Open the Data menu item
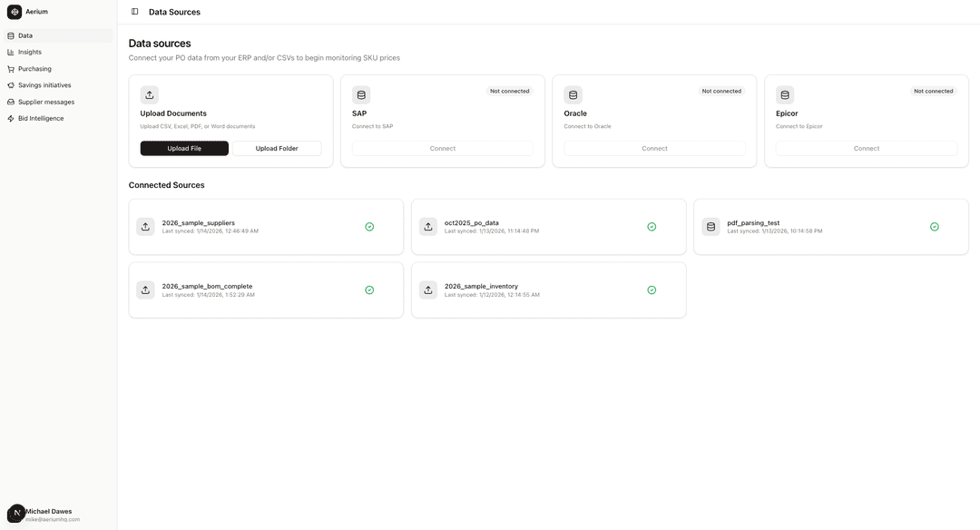The width and height of the screenshot is (980, 530). (25, 35)
